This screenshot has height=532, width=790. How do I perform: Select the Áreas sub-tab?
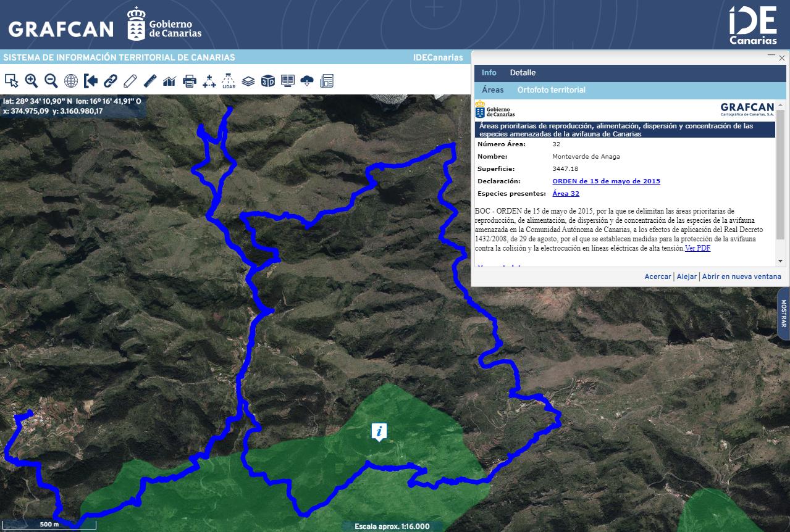tap(493, 90)
